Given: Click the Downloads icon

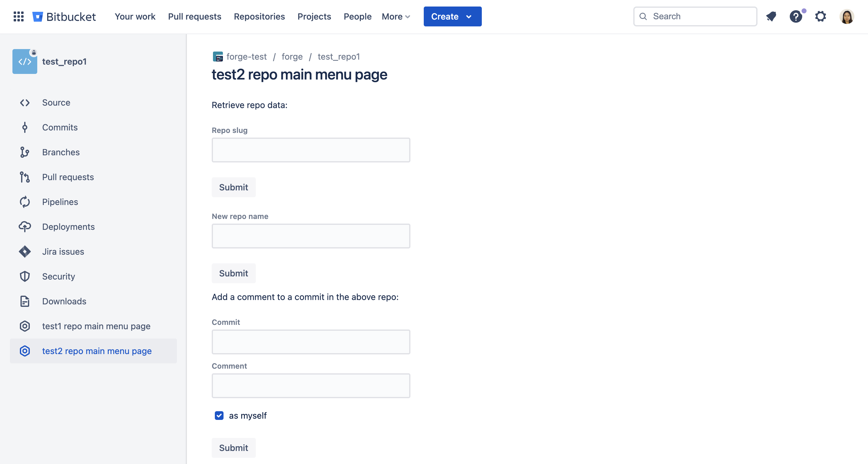Looking at the screenshot, I should 25,301.
